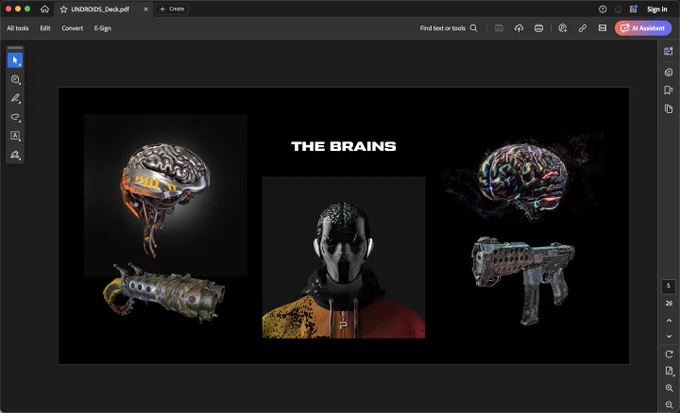Send file with email envelope icon
680x413 pixels.
602,28
